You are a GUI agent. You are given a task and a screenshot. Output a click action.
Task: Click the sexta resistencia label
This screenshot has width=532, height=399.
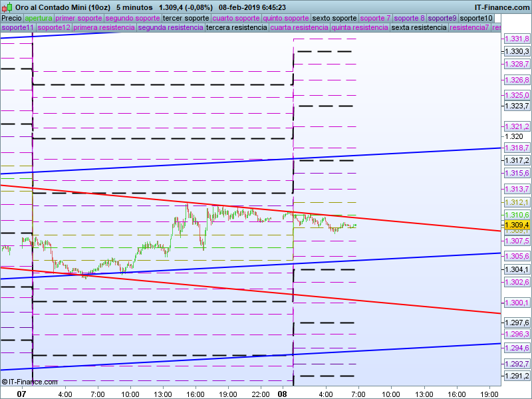tap(419, 27)
